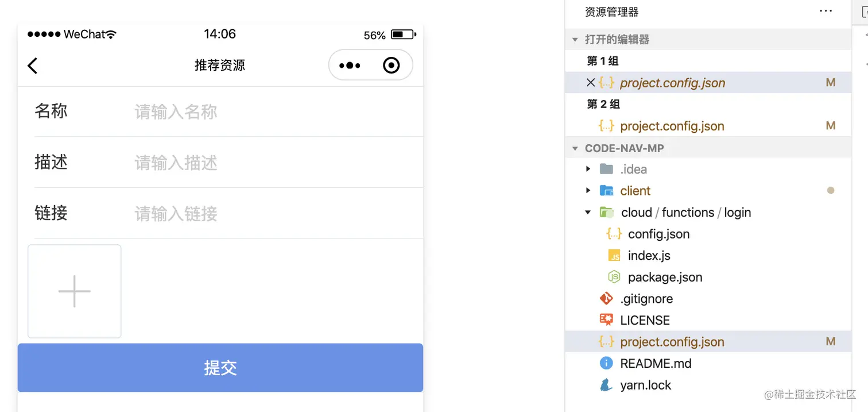Click the 描述 field label
This screenshot has width=868, height=412.
pos(51,162)
